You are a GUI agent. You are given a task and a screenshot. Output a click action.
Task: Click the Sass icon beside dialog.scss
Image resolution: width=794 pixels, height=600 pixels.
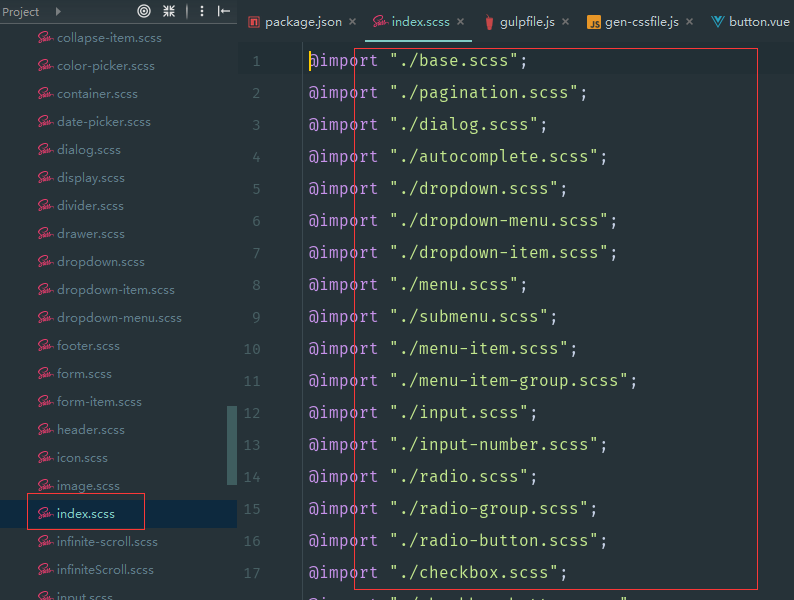pyautogui.click(x=46, y=149)
